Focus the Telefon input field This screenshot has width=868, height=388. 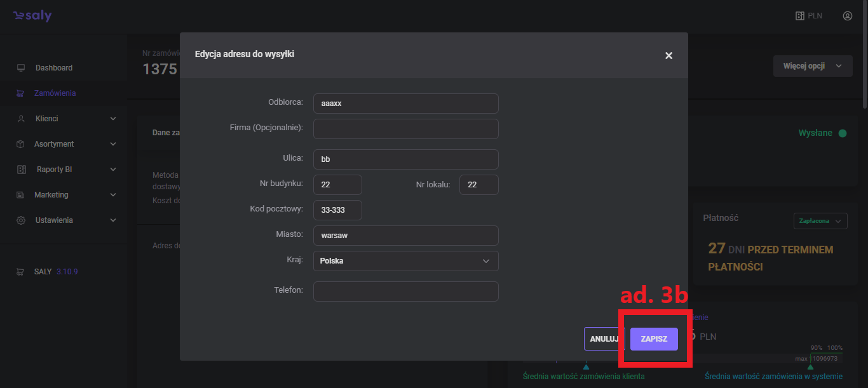coord(405,291)
